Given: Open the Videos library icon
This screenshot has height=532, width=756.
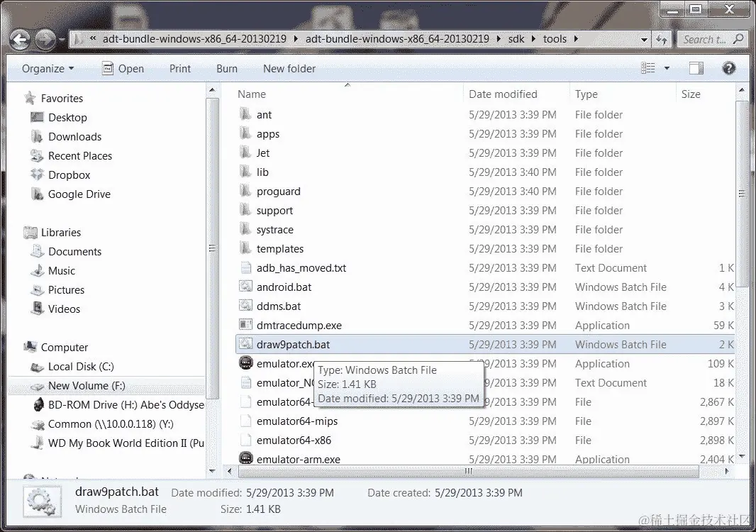Looking at the screenshot, I should coord(37,309).
